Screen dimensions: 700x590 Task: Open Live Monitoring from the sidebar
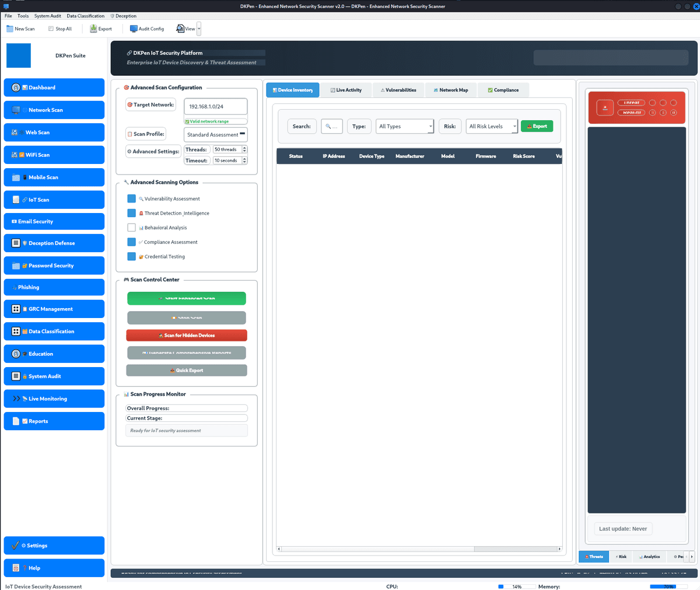coord(54,398)
